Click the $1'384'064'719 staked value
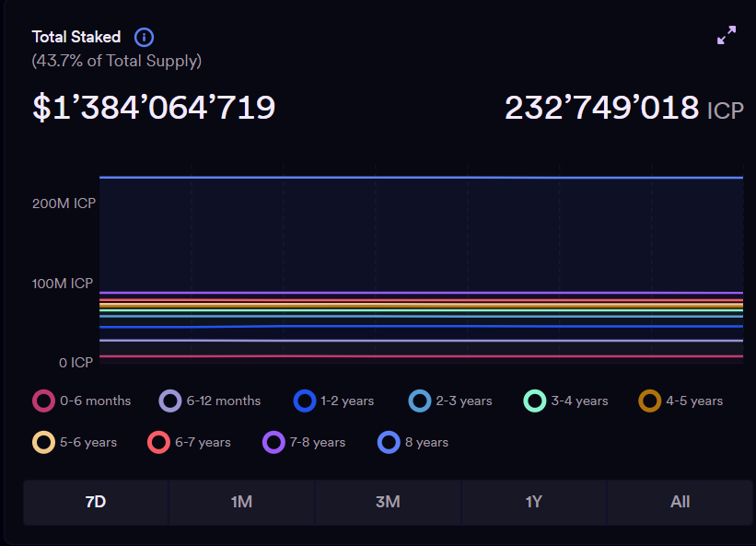This screenshot has height=546, width=756. tap(154, 108)
